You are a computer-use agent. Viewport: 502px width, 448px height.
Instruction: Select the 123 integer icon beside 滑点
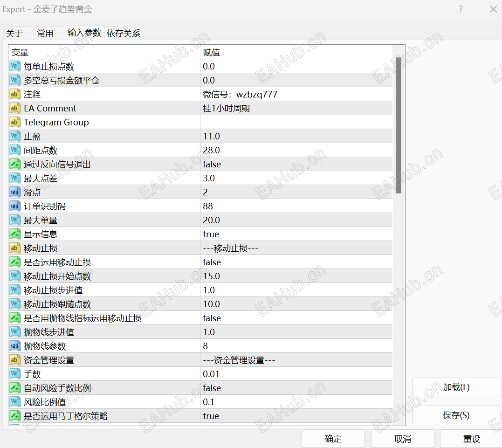[14, 192]
